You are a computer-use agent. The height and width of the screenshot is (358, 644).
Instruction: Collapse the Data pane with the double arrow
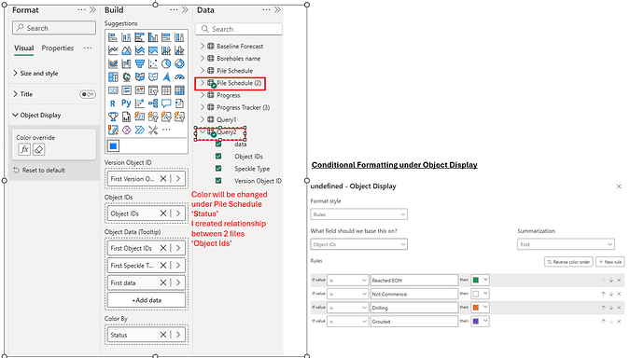point(277,9)
